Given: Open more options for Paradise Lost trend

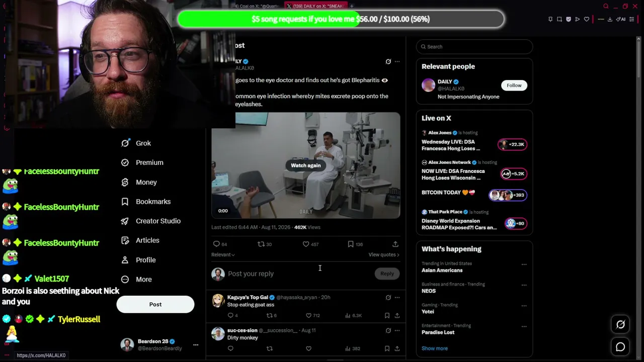Looking at the screenshot, I should (524, 326).
